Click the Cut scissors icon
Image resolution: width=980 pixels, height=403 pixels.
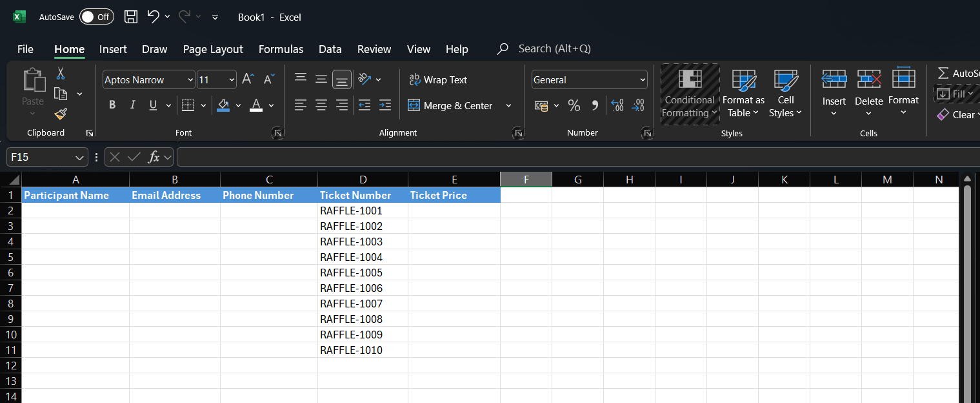click(61, 73)
